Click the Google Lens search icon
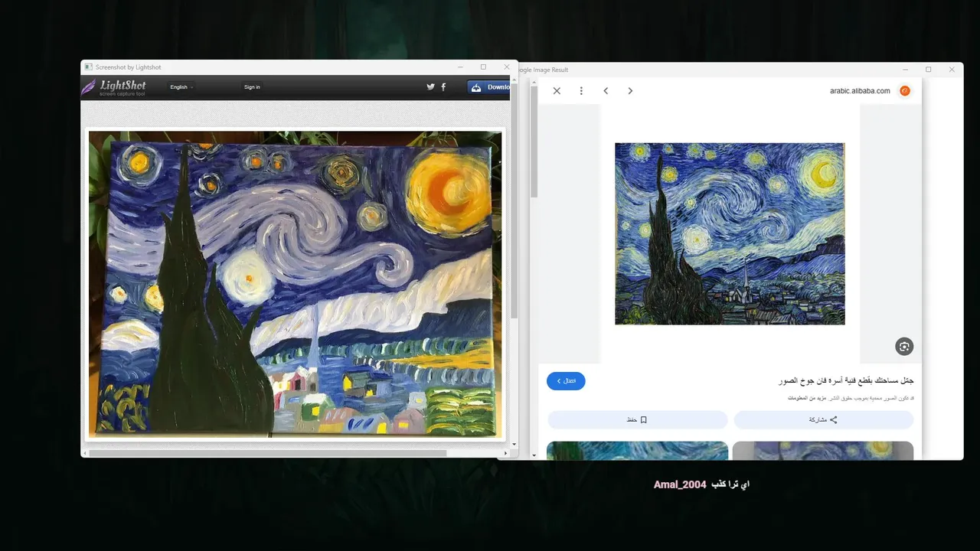This screenshot has width=980, height=551. (x=904, y=347)
